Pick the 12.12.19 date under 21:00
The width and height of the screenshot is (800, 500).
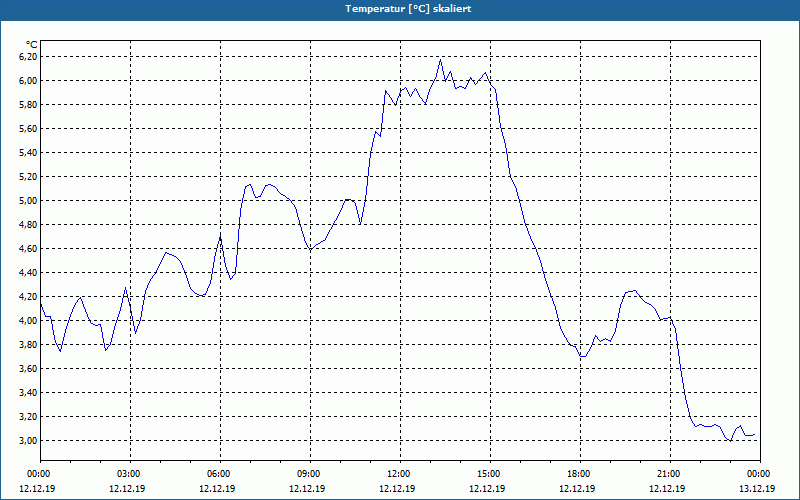pyautogui.click(x=667, y=488)
